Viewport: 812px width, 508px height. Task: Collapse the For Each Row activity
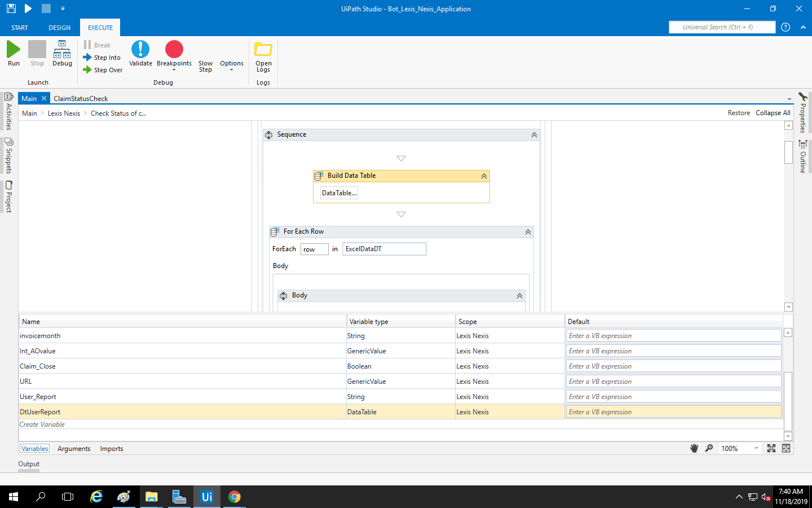[528, 232]
